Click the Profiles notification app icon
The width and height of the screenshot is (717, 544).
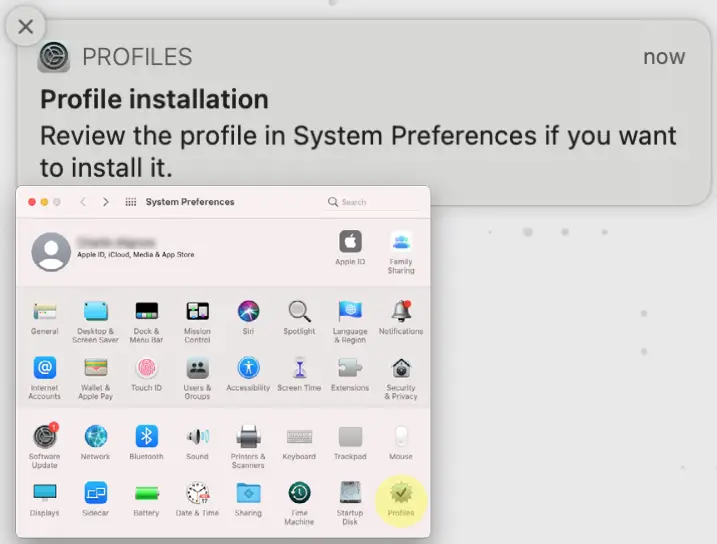54,57
